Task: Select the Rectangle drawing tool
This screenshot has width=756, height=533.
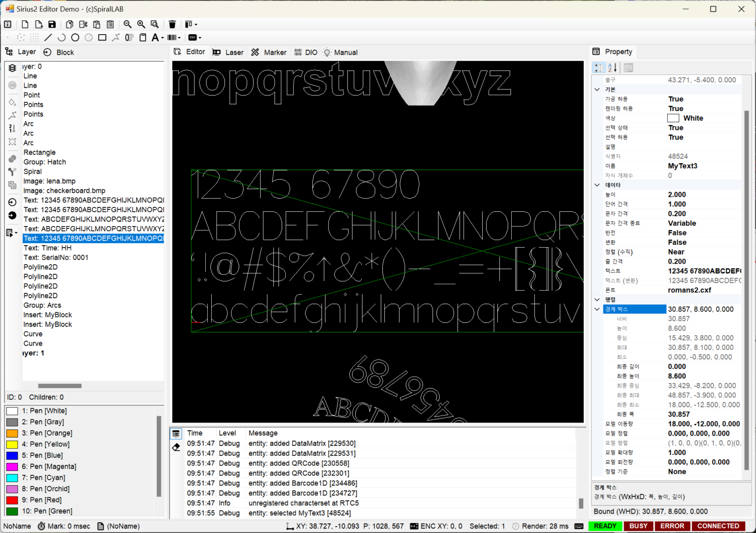Action: click(x=102, y=38)
